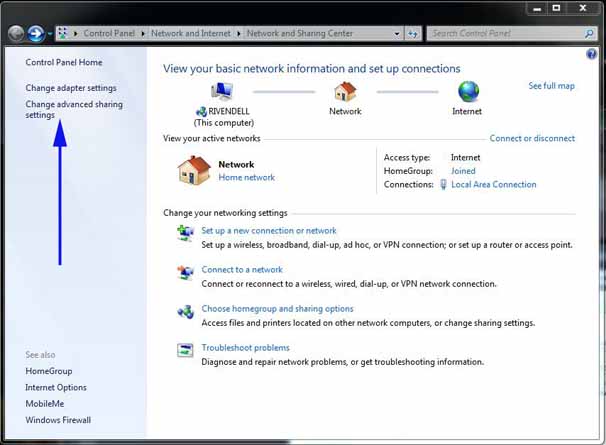Viewport: 606px width, 445px height.
Task: Click Set up a new connection icon
Action: pyautogui.click(x=185, y=233)
